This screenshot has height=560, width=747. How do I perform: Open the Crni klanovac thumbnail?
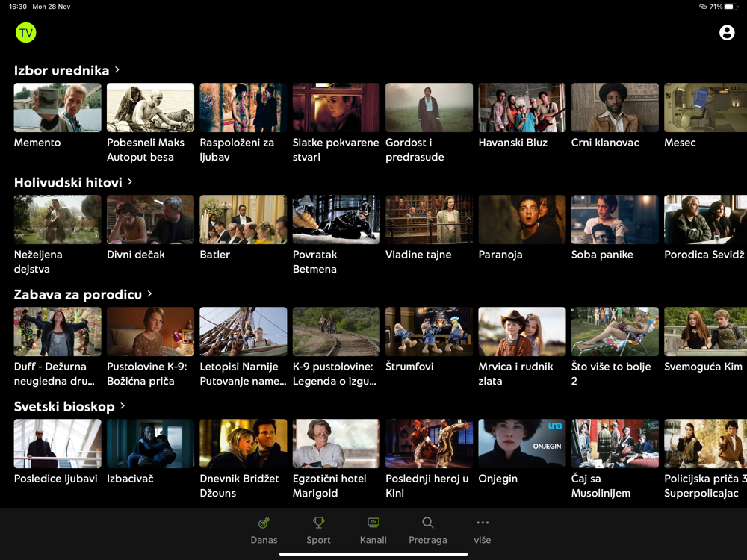(x=615, y=108)
